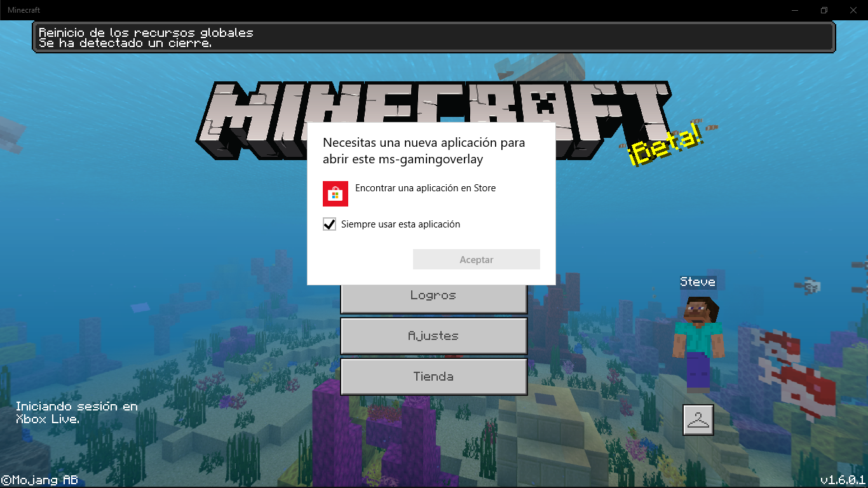Open the skin hanger icon below Steve
Viewport: 868px width, 488px height.
click(x=698, y=420)
